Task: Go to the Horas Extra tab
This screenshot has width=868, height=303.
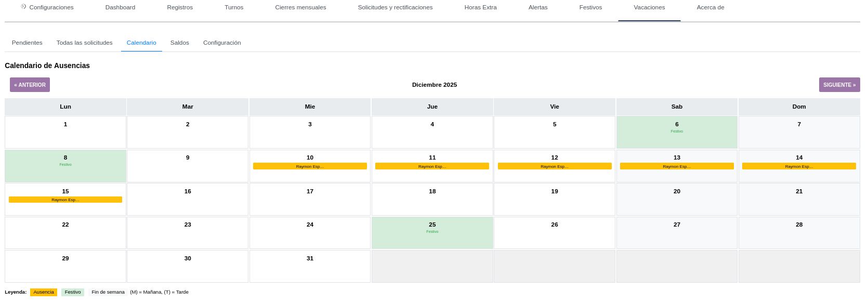Action: [480, 7]
